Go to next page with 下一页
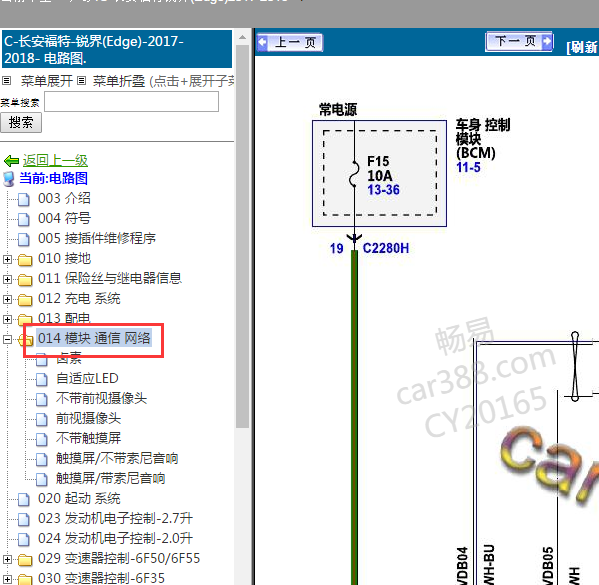599x585 pixels. 519,41
